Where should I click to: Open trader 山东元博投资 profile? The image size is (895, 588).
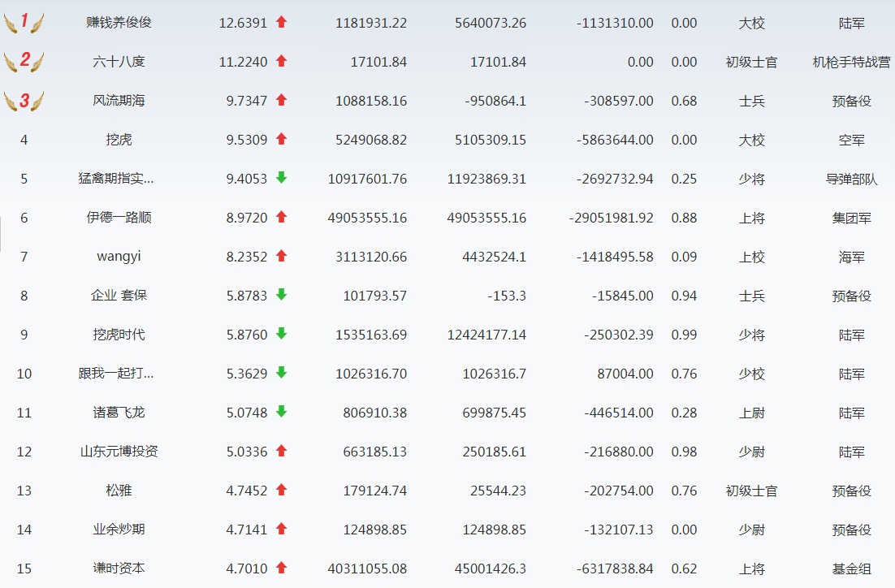[119, 451]
